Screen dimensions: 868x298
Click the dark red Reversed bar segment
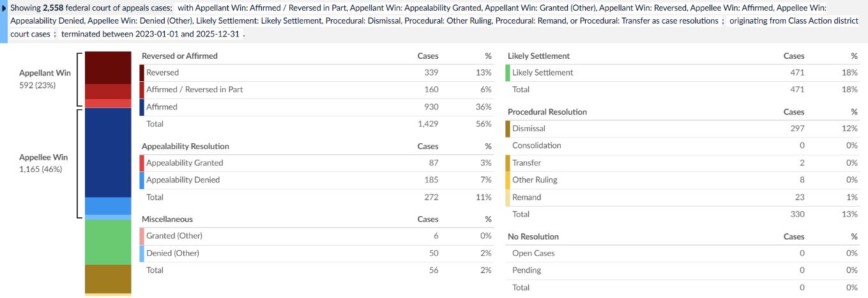click(x=107, y=67)
